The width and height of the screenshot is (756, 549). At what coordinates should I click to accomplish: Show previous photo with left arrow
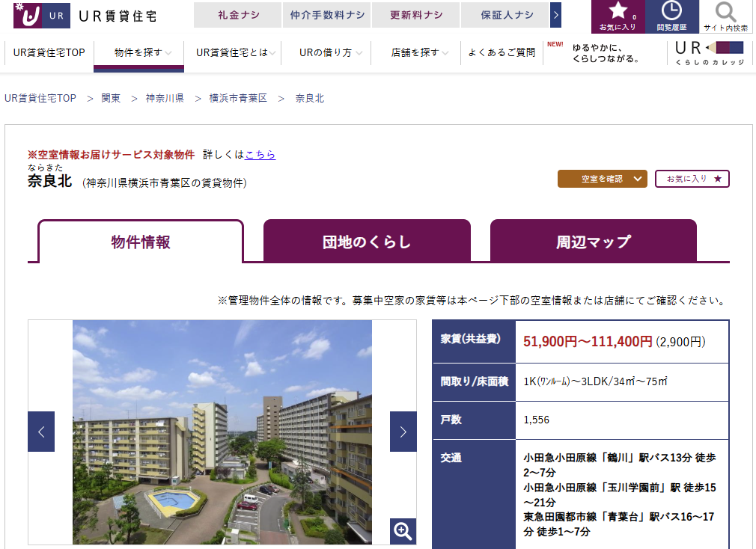pos(41,432)
